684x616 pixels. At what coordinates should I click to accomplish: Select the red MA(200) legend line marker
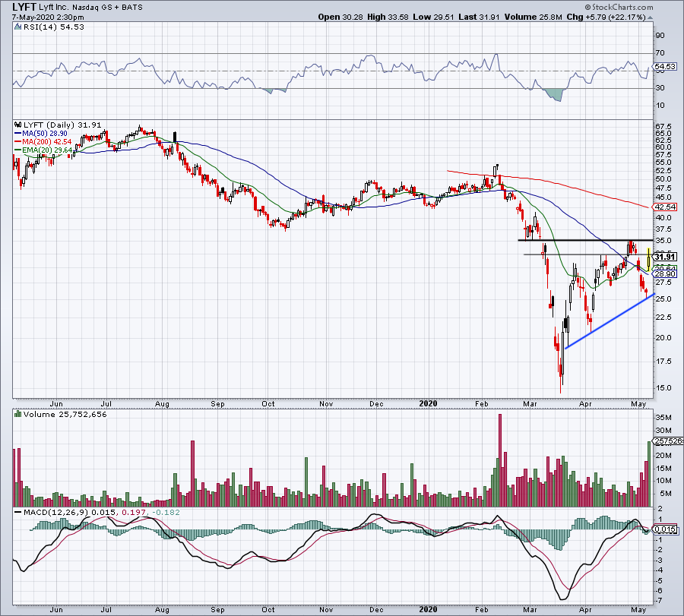tap(18, 142)
